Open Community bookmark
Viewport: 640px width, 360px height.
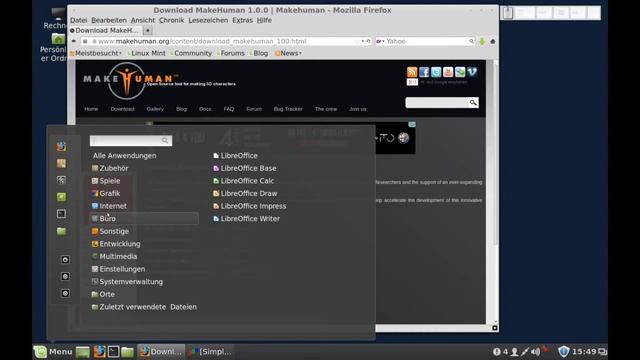191,53
